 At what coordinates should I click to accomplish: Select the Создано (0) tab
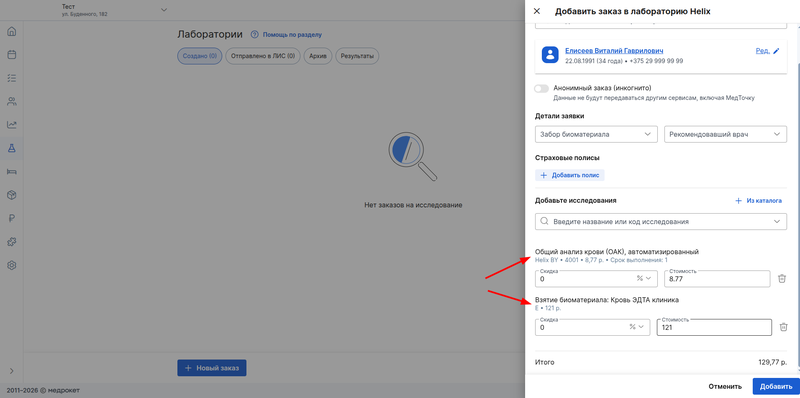pos(199,56)
